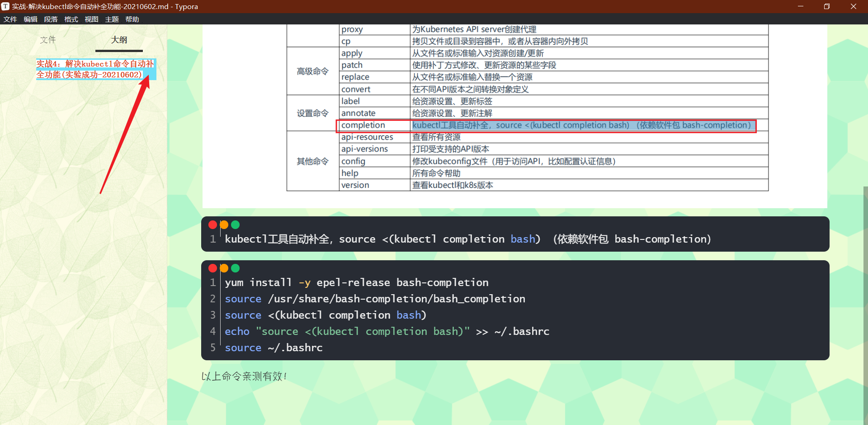Open the 格式 menu
The image size is (868, 425).
[x=71, y=19]
